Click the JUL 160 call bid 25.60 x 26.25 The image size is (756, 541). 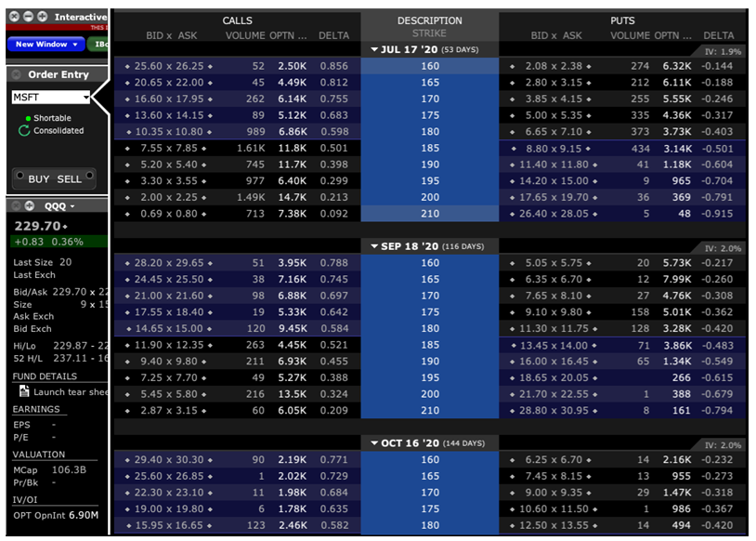(x=167, y=66)
